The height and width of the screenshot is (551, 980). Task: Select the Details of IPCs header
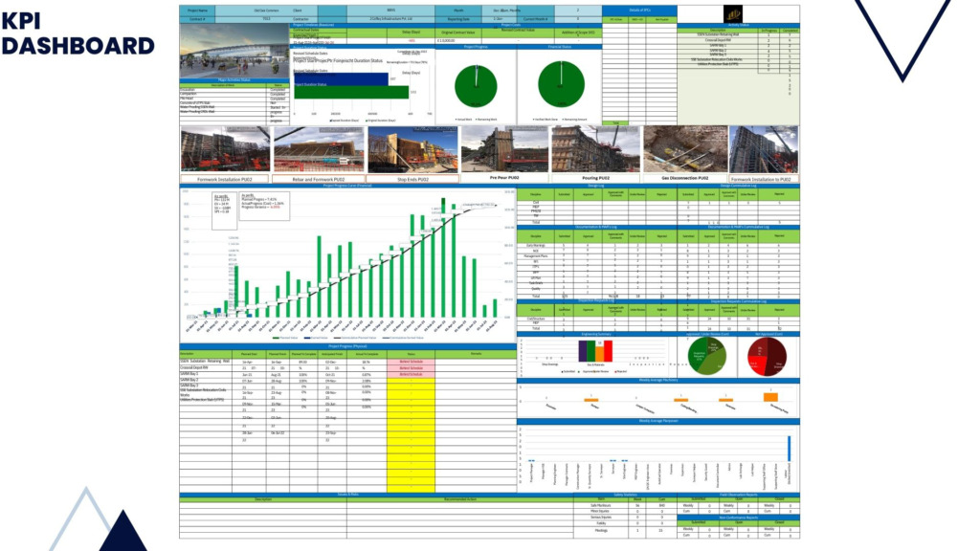[x=638, y=9]
